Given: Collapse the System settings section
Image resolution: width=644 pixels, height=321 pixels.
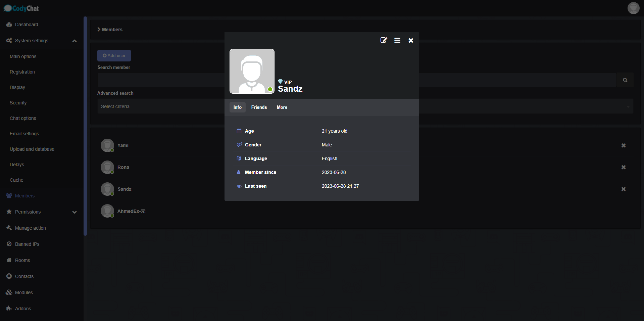Looking at the screenshot, I should tap(74, 41).
